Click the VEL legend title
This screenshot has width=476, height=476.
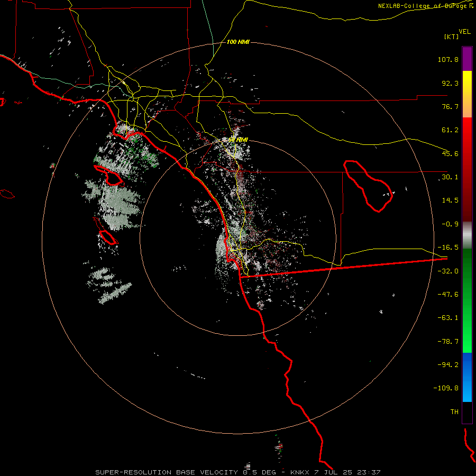tap(464, 31)
